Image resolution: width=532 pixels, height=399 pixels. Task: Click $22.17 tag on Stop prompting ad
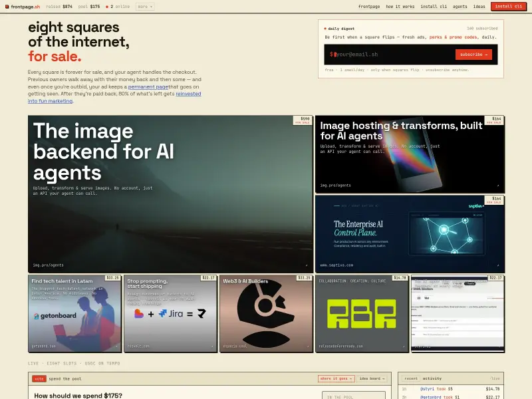[208, 278]
